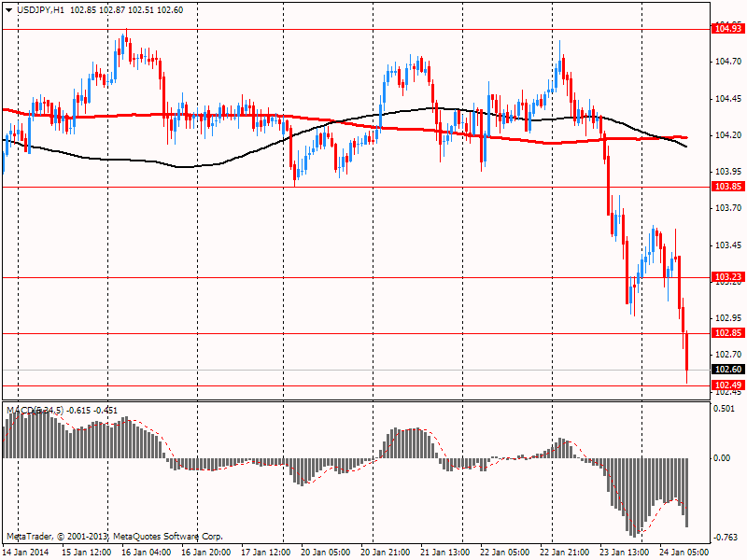Click the 20 Jan 21:00 time axis label
This screenshot has height=560, width=747.
coord(386,552)
